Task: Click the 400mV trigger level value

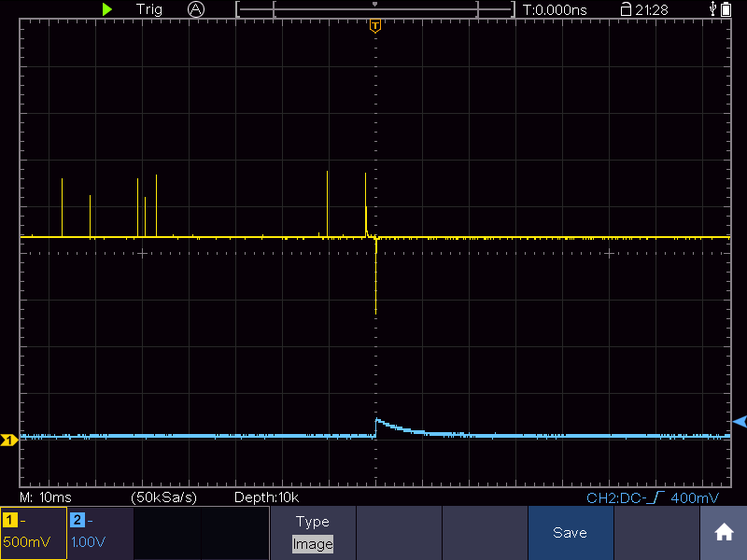Action: 696,498
